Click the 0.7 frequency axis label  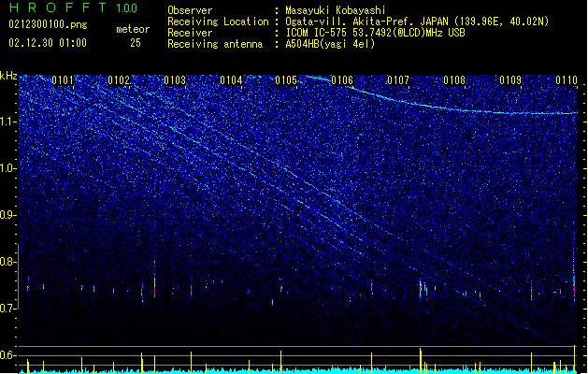7,309
